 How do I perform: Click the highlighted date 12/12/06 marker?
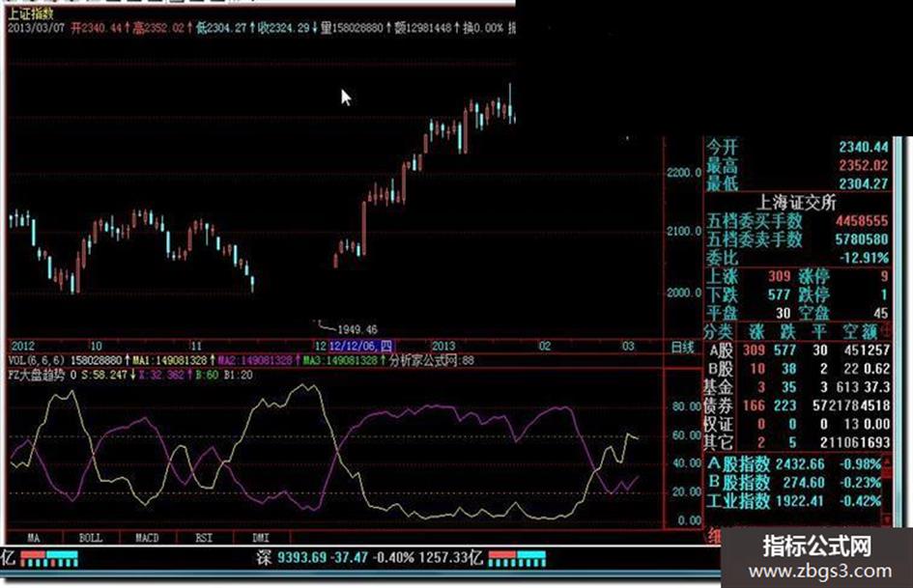click(x=361, y=347)
